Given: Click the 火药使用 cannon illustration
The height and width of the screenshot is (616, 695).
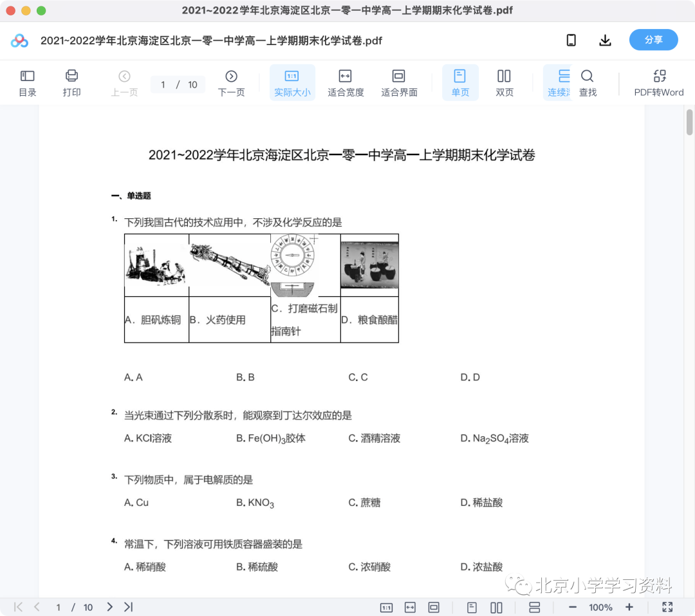Looking at the screenshot, I should click(230, 263).
